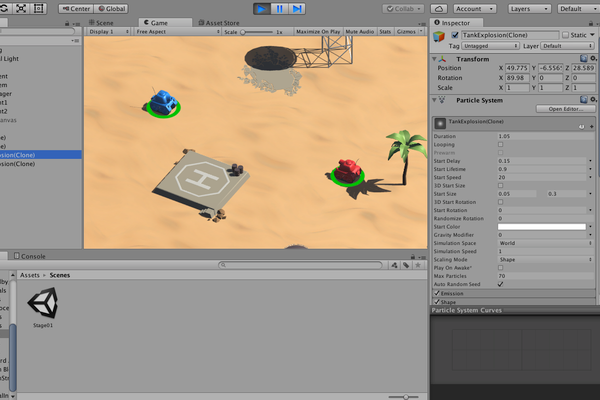
Task: Open the cloud services icon
Action: [439, 8]
